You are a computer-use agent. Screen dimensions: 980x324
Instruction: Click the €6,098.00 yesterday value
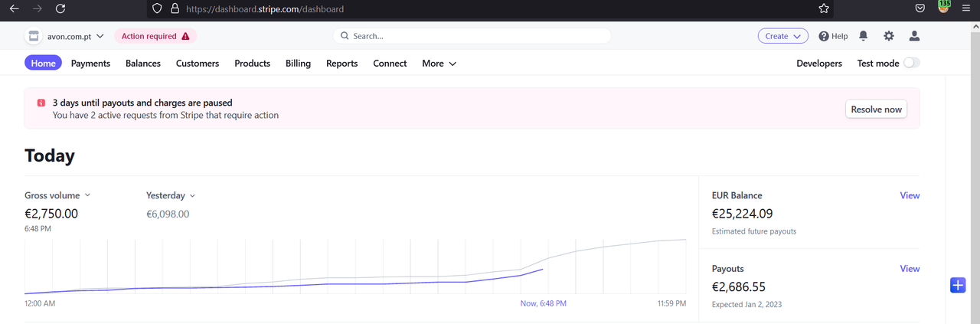click(x=168, y=214)
